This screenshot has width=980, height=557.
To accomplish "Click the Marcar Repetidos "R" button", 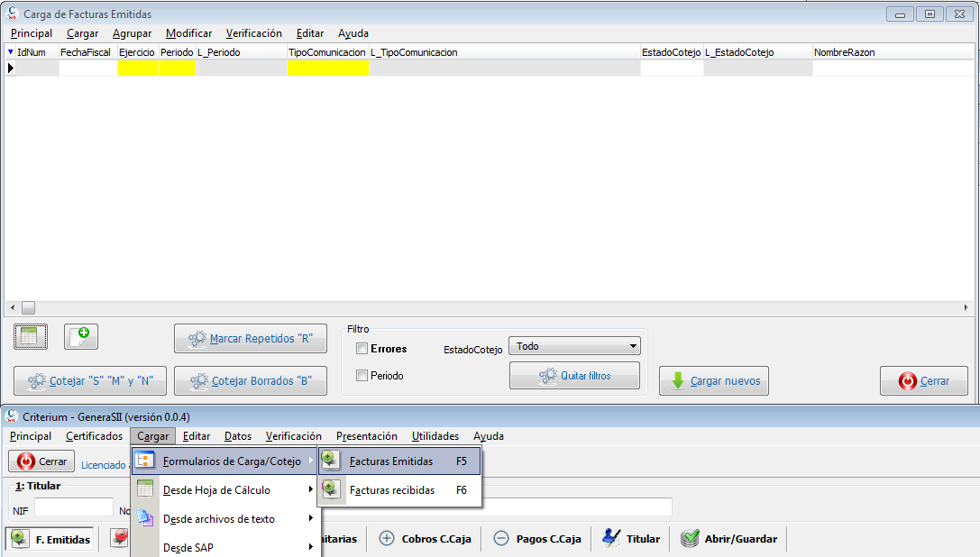I will click(x=251, y=338).
